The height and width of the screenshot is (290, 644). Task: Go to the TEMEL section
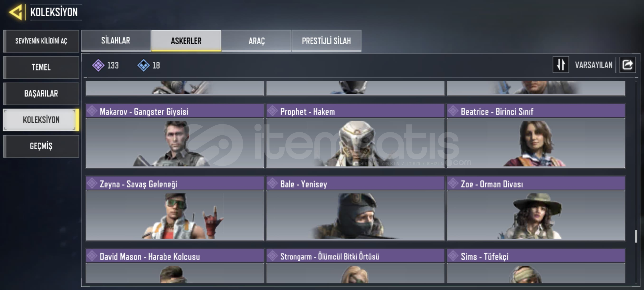41,67
